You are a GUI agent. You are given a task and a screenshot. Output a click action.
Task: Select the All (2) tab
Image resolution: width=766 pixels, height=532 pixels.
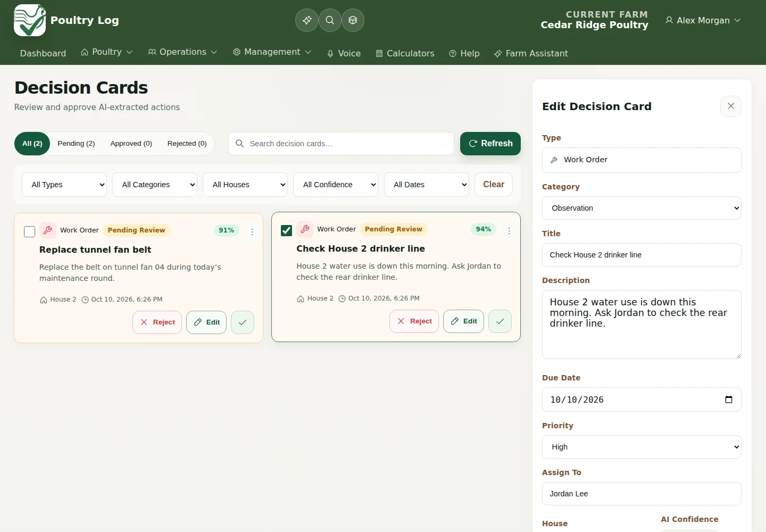coord(32,144)
